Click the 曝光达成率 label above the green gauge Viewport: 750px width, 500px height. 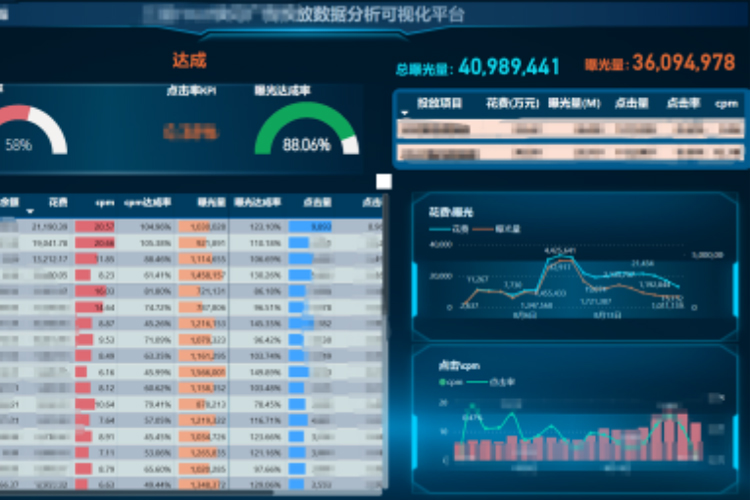coord(282,90)
